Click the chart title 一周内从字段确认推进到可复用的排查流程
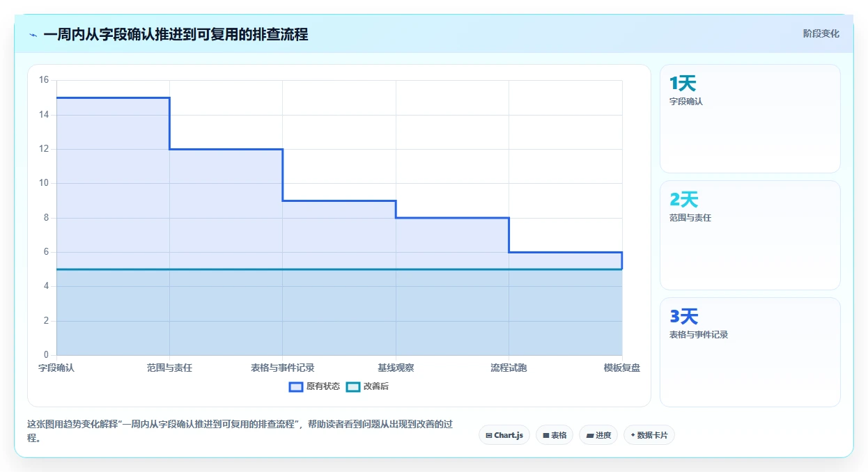 [x=176, y=34]
